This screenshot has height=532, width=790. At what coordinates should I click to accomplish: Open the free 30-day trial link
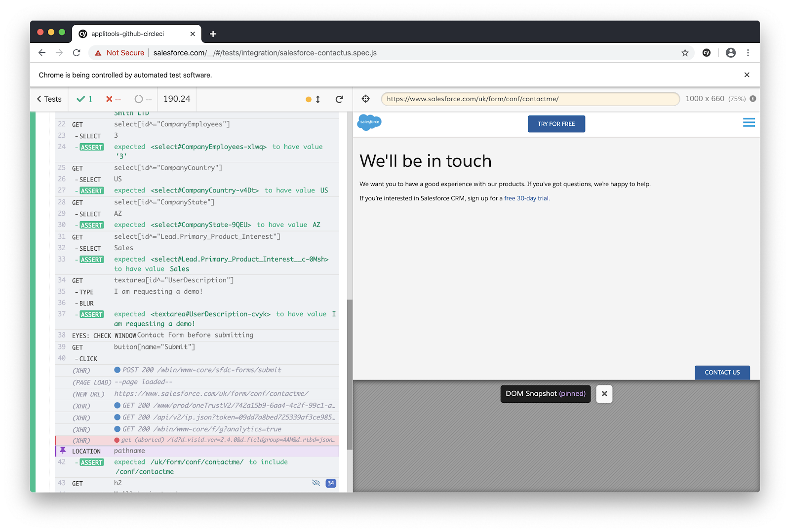pos(526,198)
